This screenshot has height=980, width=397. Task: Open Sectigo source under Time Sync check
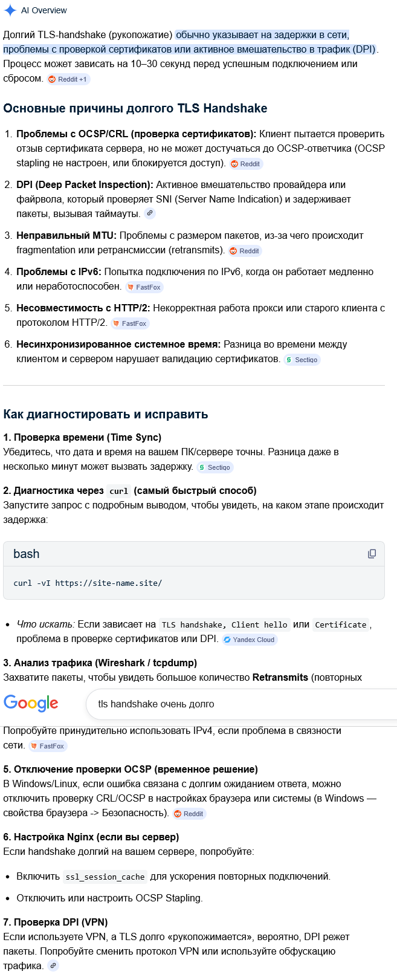215,467
